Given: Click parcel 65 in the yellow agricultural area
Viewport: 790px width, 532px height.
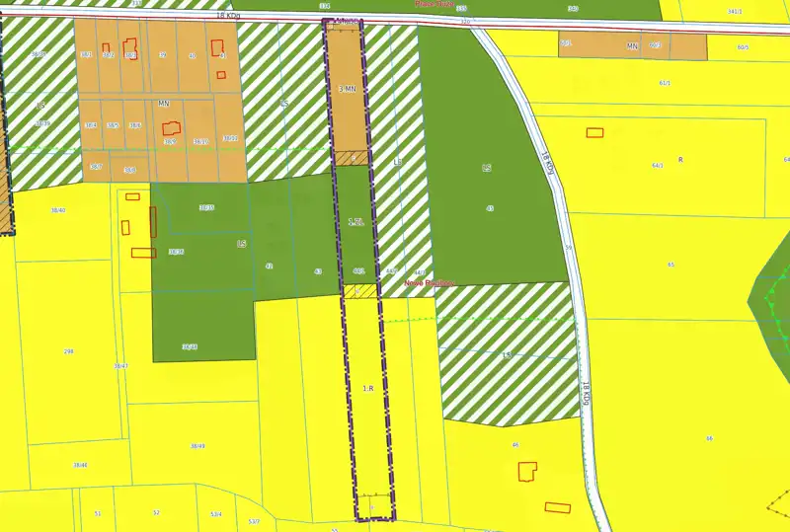Looking at the screenshot, I should click(671, 265).
